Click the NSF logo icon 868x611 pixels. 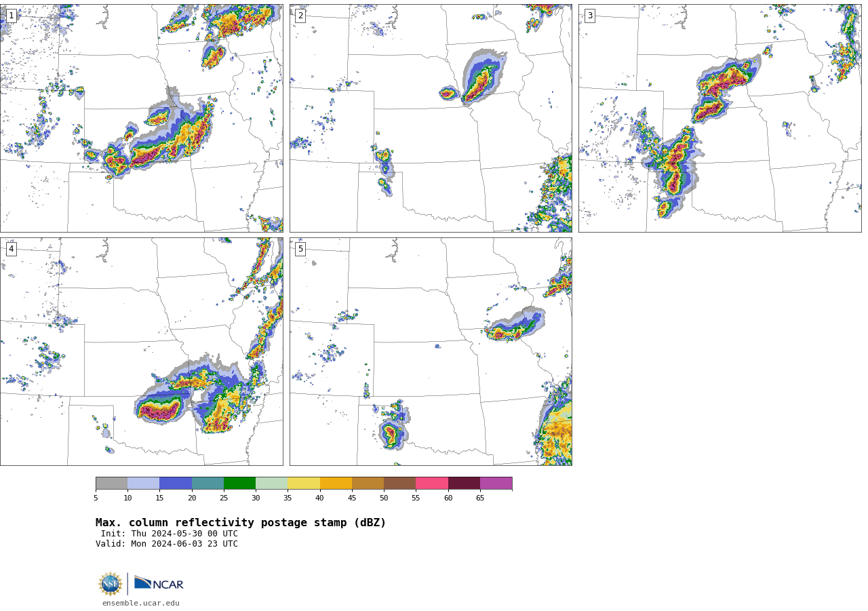click(x=111, y=584)
